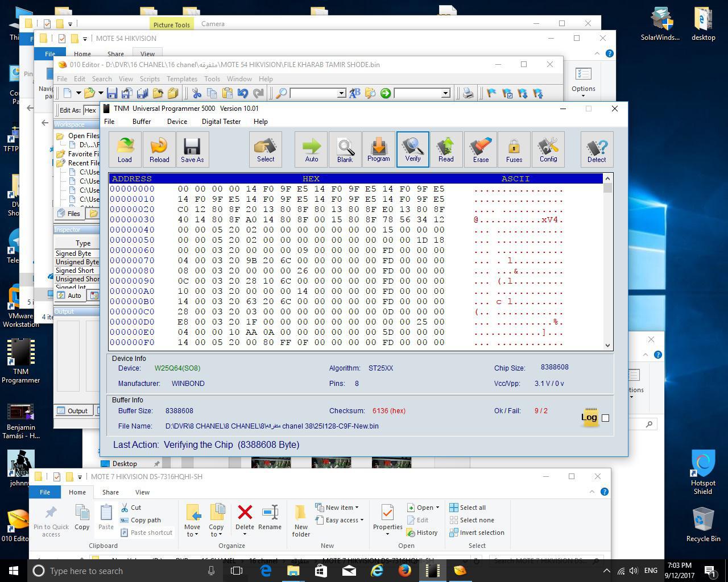Tick the checkbox beside the Log icon
Image resolution: width=728 pixels, height=582 pixels.
(605, 418)
